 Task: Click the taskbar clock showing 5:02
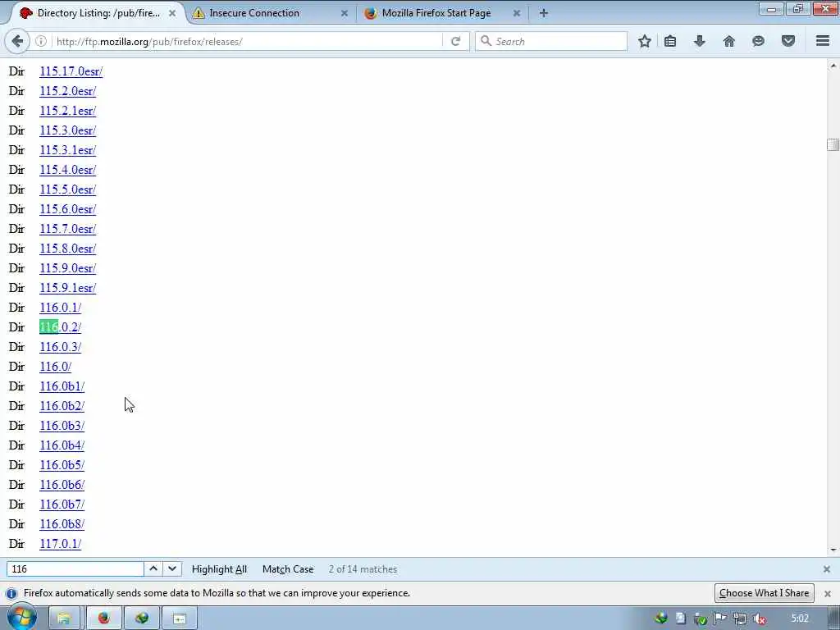pos(800,619)
